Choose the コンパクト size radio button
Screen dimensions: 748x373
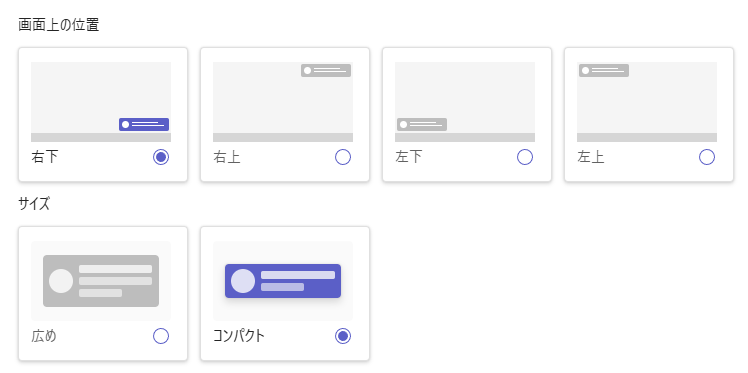pyautogui.click(x=343, y=336)
